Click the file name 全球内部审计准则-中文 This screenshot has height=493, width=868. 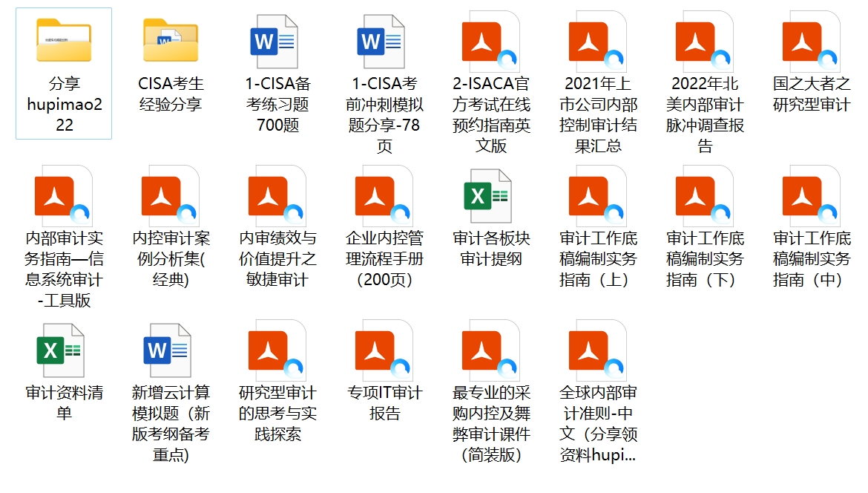[x=599, y=424]
